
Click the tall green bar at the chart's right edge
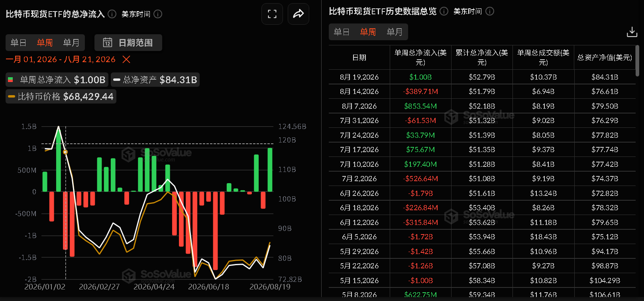[x=270, y=170]
